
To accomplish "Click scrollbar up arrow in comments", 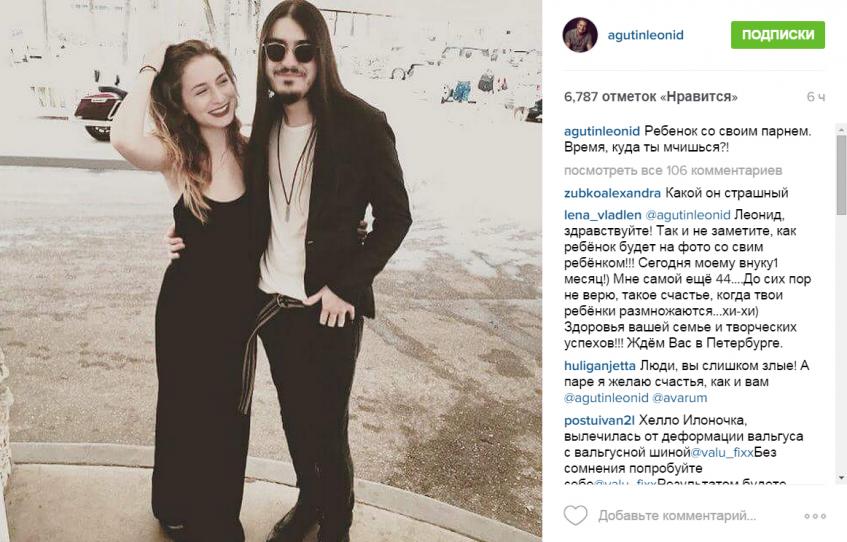I will [841, 130].
